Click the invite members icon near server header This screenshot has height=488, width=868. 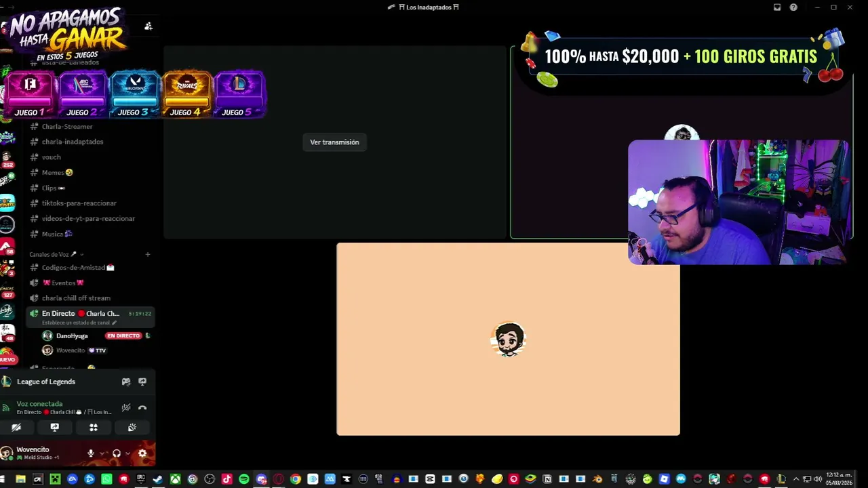tap(149, 26)
